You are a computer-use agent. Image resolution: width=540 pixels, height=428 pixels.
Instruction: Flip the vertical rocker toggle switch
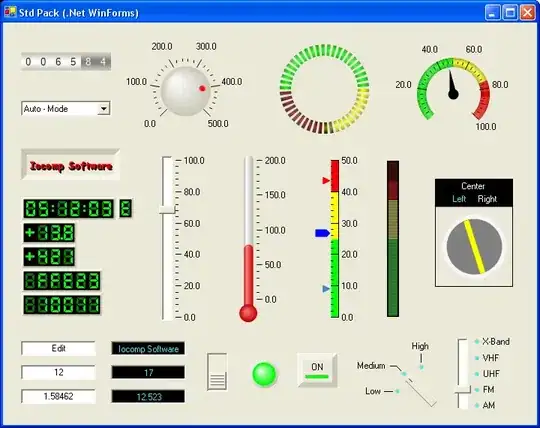point(217,372)
